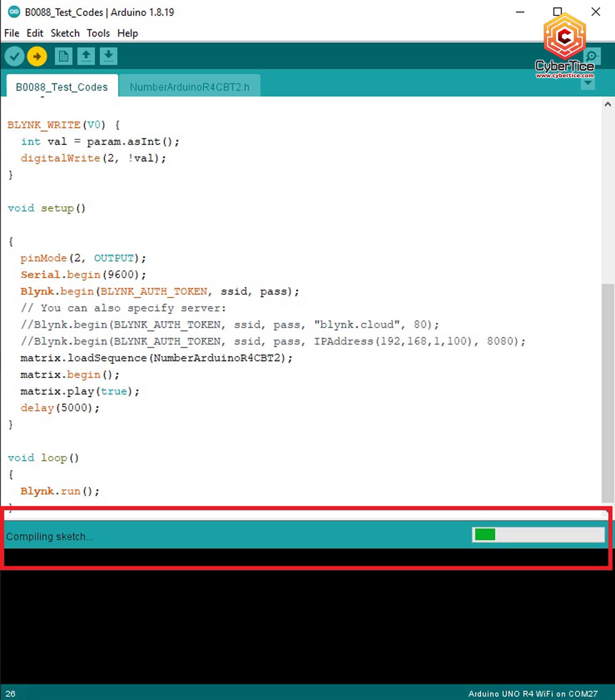Create a new sketch with New icon
This screenshot has width=615, height=700.
click(64, 56)
